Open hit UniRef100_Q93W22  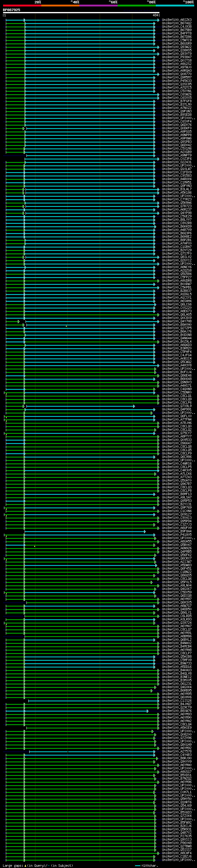(x=177, y=47)
